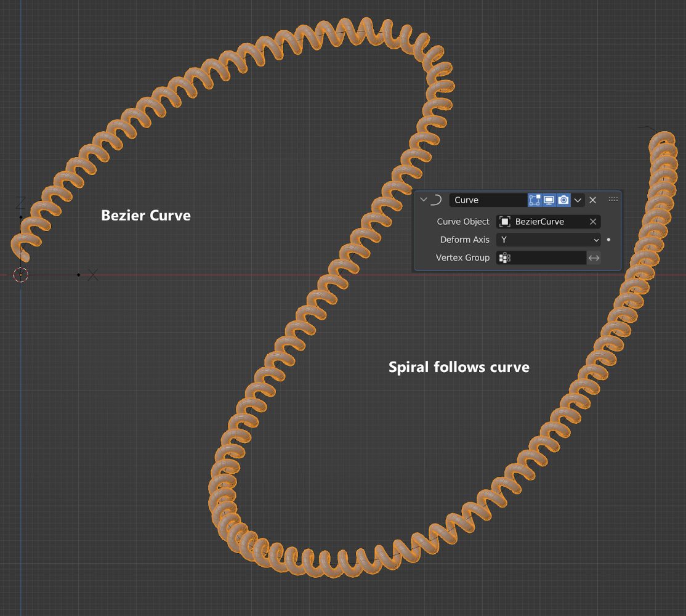
Task: Disable render visibility of Curve modifier
Action: [x=563, y=200]
